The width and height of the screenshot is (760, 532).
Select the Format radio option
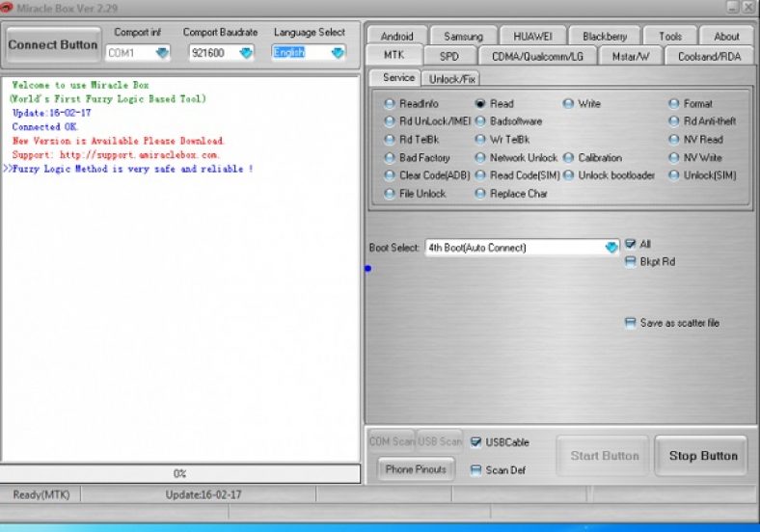691,104
